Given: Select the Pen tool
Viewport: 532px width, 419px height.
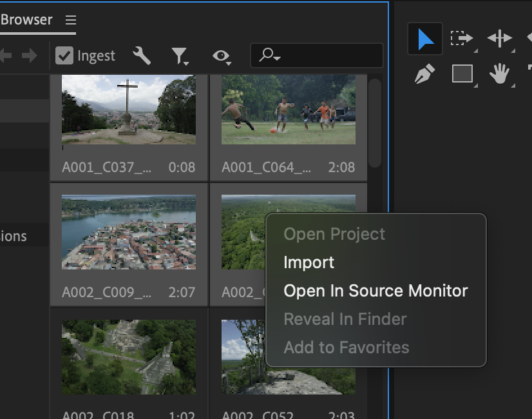Looking at the screenshot, I should [x=425, y=74].
